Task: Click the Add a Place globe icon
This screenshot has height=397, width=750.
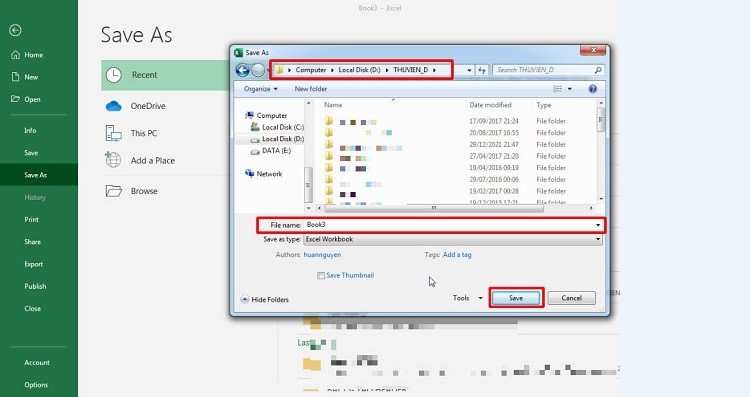Action: coord(113,160)
